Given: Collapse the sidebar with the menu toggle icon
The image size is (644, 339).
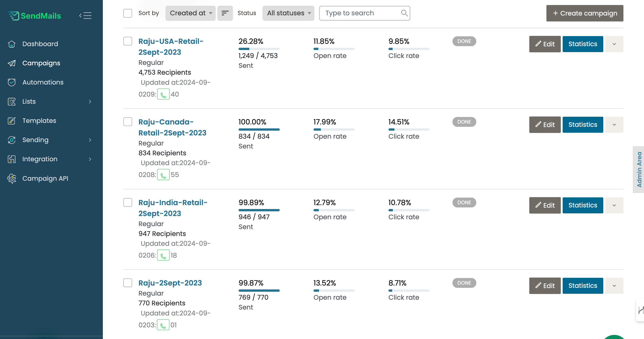Looking at the screenshot, I should (85, 16).
